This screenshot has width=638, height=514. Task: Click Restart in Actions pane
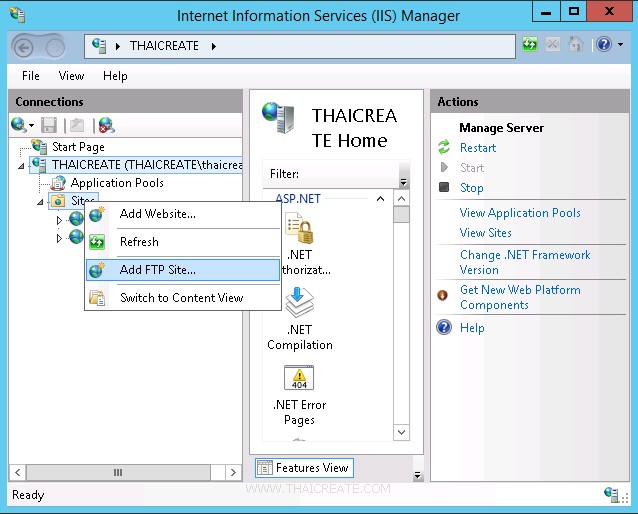(x=478, y=148)
